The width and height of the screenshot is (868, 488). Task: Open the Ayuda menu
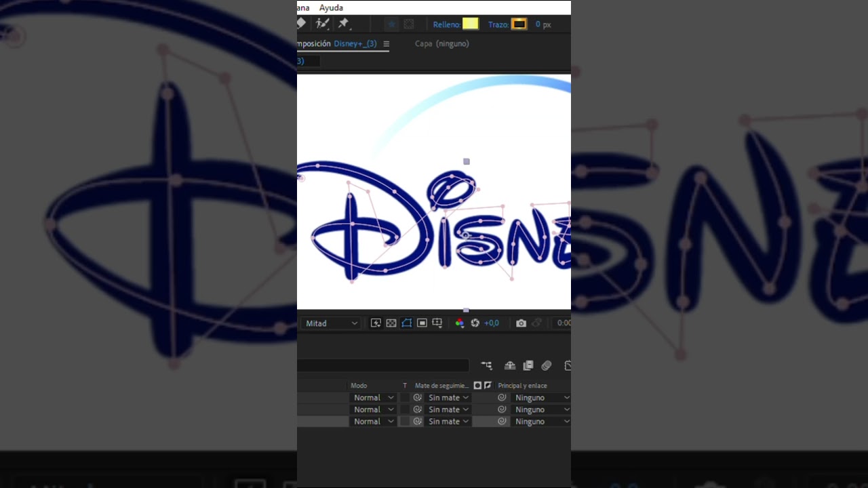pyautogui.click(x=331, y=8)
